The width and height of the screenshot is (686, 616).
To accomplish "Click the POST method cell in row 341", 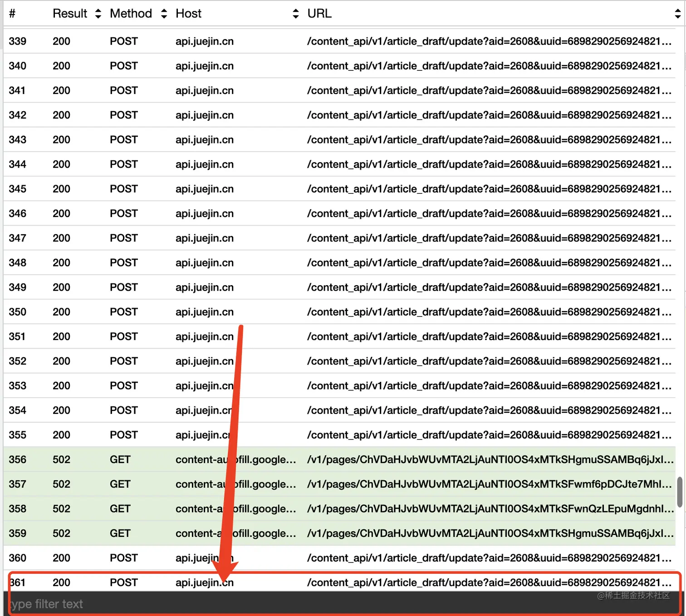I will pyautogui.click(x=123, y=90).
